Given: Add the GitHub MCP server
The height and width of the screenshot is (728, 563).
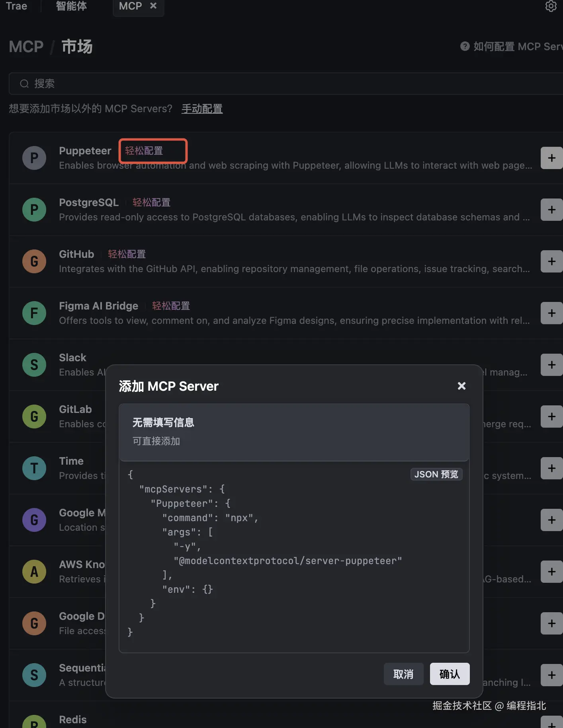Looking at the screenshot, I should click(x=551, y=261).
